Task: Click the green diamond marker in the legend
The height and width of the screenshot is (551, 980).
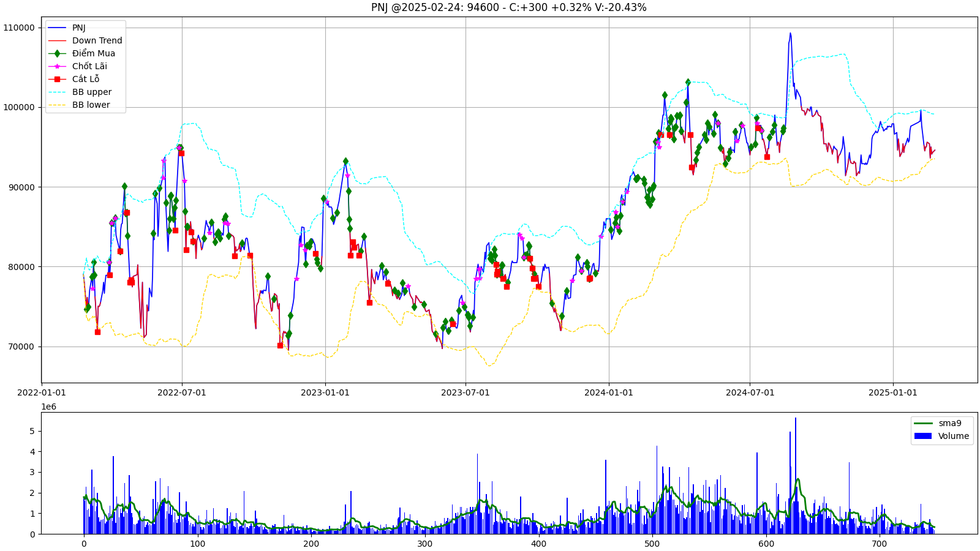Action: coord(57,53)
